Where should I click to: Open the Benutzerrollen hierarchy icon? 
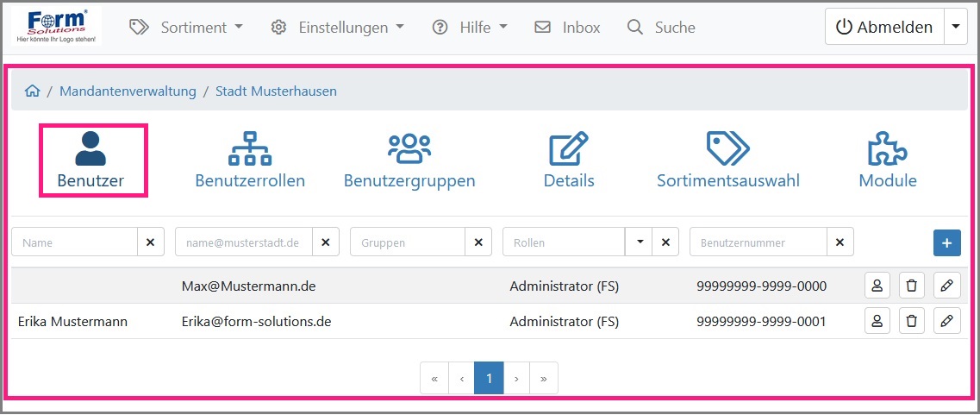point(250,149)
